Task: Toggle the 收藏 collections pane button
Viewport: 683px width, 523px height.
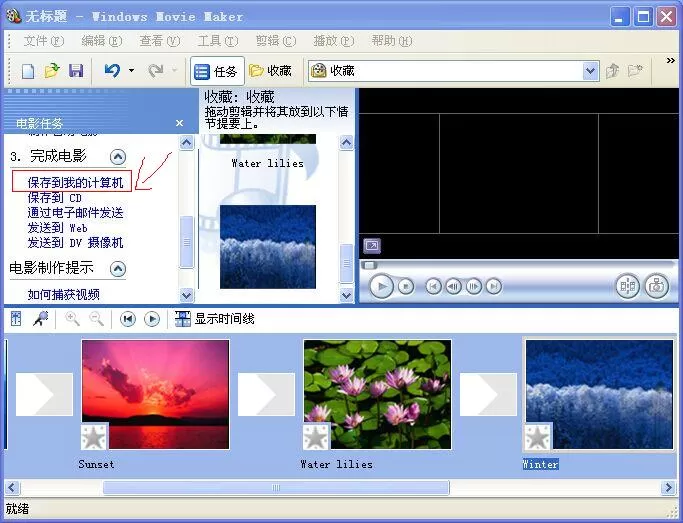Action: click(270, 71)
